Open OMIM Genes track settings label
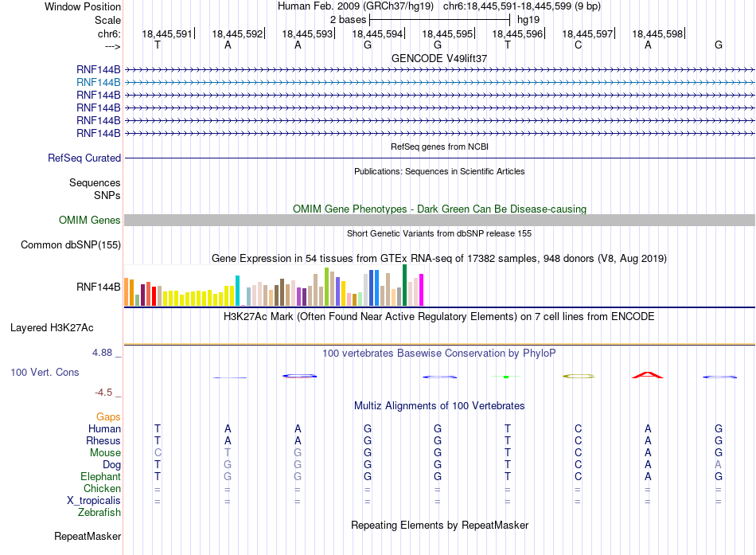 (x=90, y=220)
